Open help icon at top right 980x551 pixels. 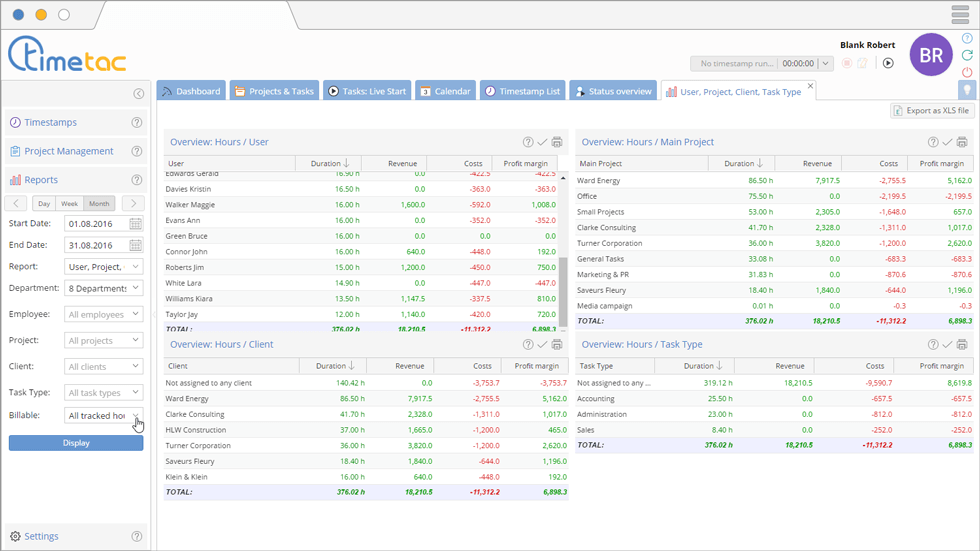(x=967, y=38)
